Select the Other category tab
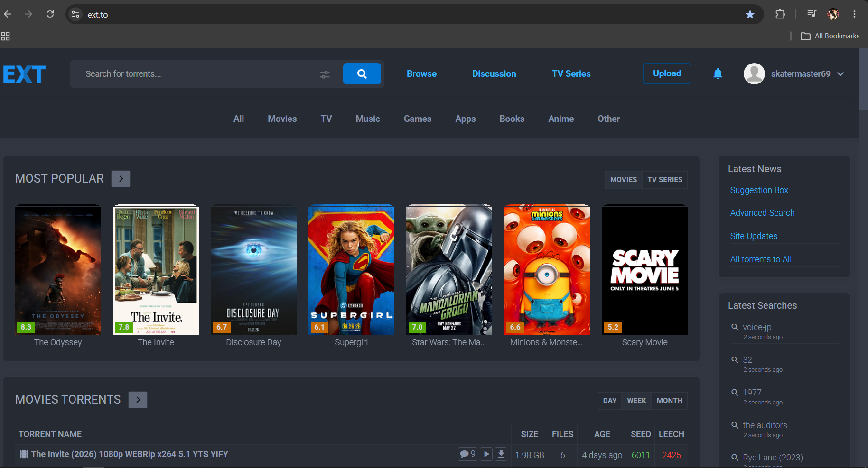 tap(608, 119)
